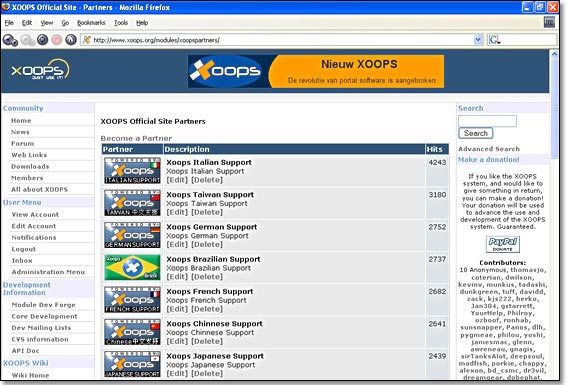Open Xoops Taiwan Support partner logo
Image resolution: width=570 pixels, height=385 pixels.
point(132,203)
